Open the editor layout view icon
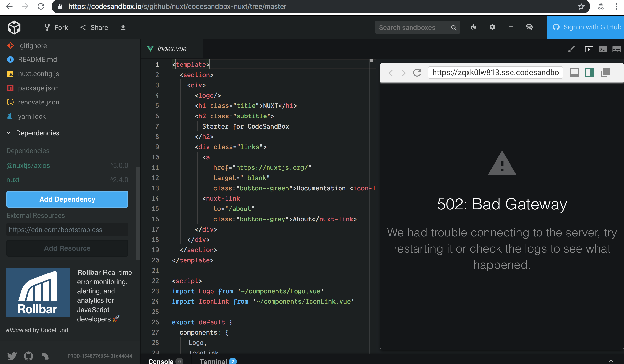624x364 pixels. 616,49
